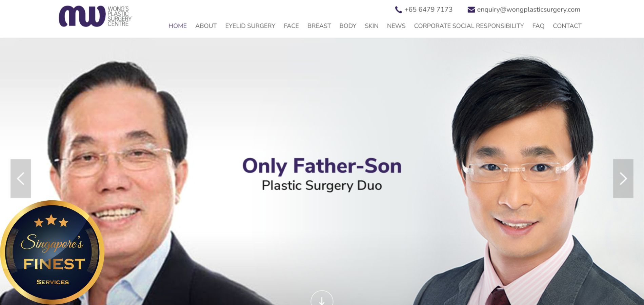
Task: Advance to next slide with right arrow
Action: point(623,179)
